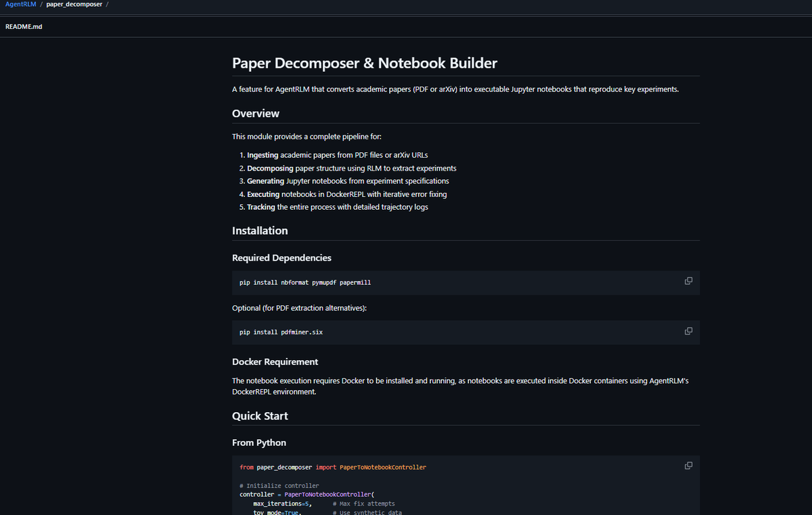The width and height of the screenshot is (812, 515).
Task: Click the Docker Requirement subheading
Action: coord(275,361)
